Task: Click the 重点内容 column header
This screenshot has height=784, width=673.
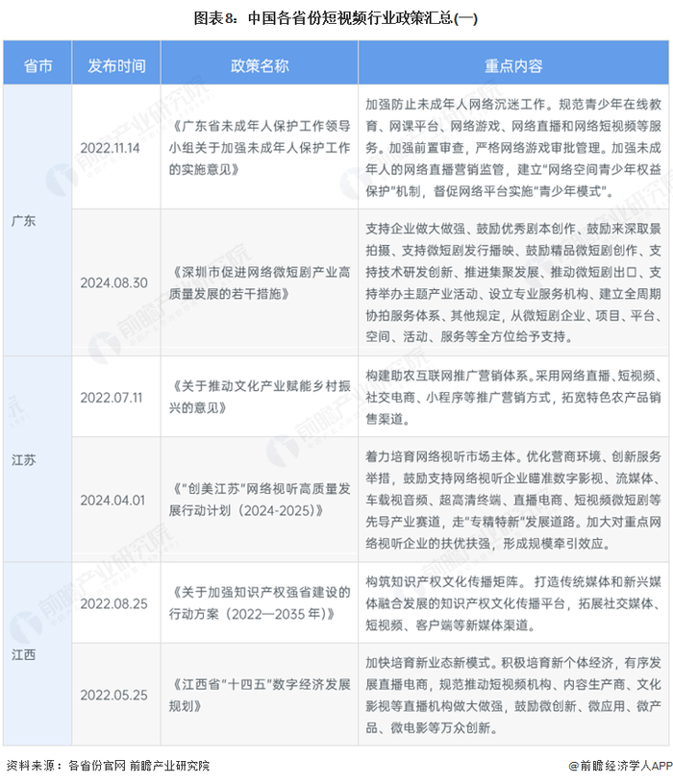Action: 513,65
